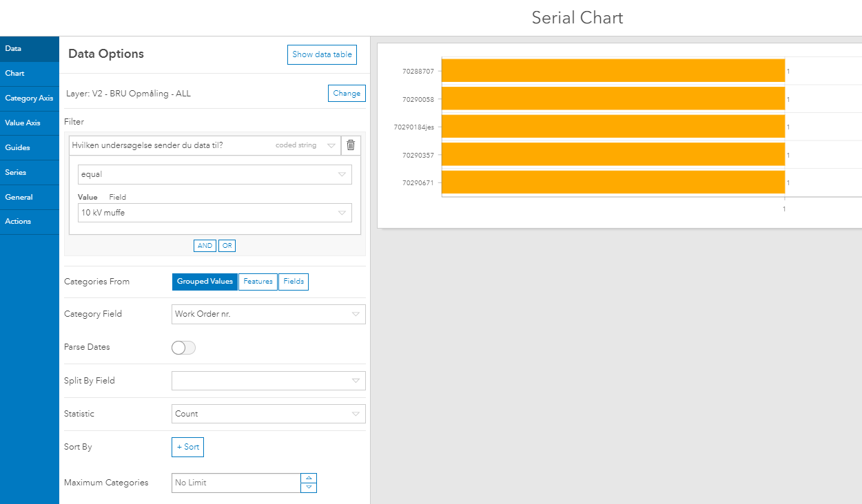The width and height of the screenshot is (862, 504).
Task: Enable Parse Dates
Action: (x=183, y=348)
